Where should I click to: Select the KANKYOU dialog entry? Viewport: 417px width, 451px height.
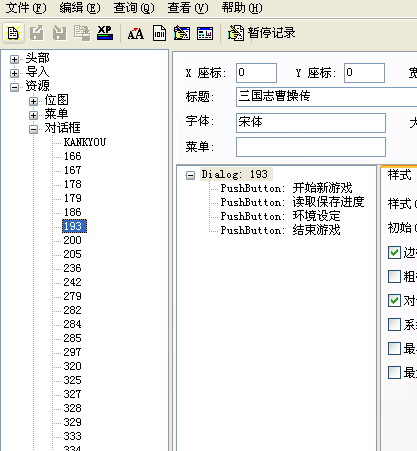tap(85, 142)
